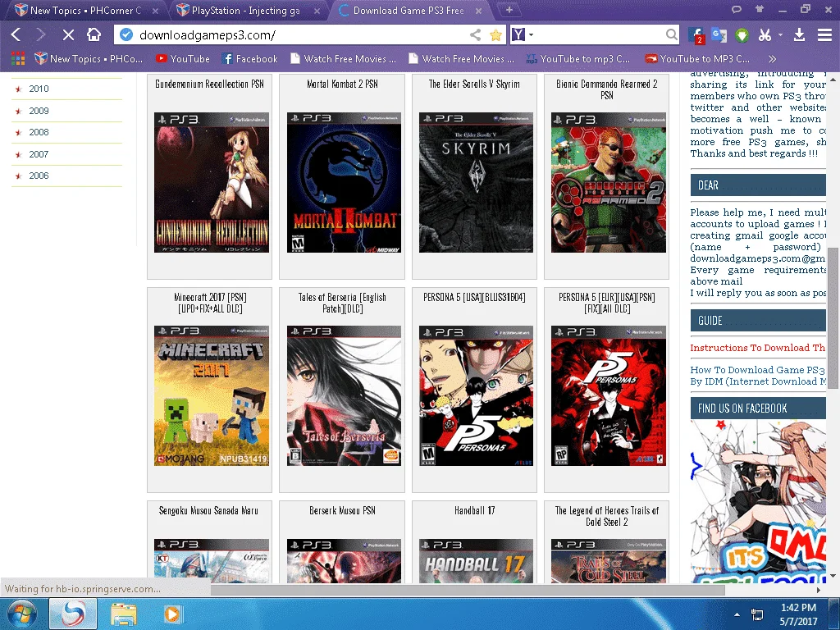Open Gundemonium Recollection PSN cover

(x=212, y=183)
